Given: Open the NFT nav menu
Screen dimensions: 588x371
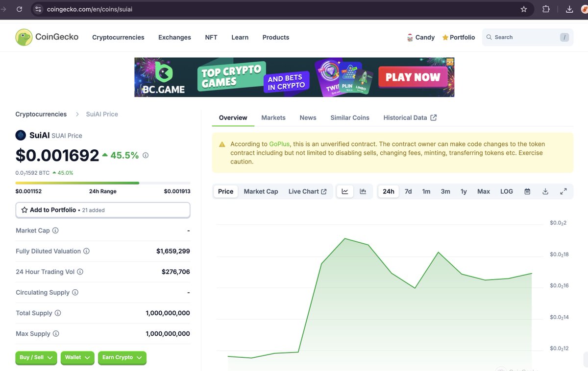Looking at the screenshot, I should coord(211,37).
